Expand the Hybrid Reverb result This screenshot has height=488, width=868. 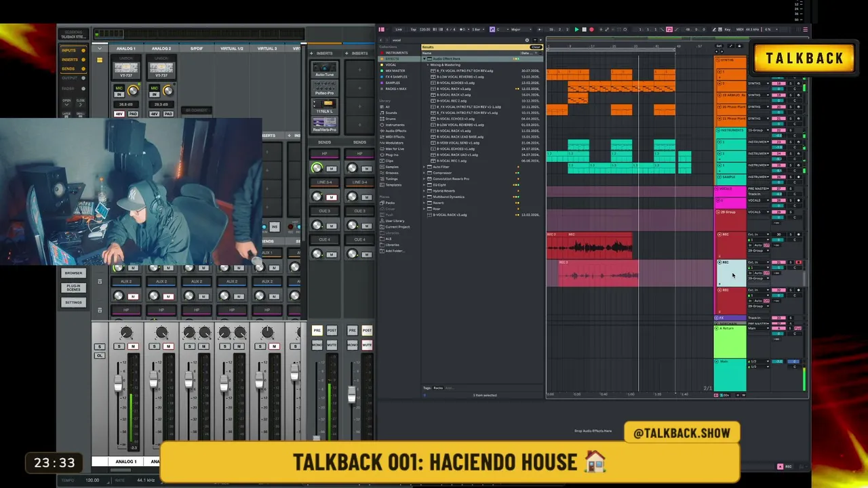point(425,191)
